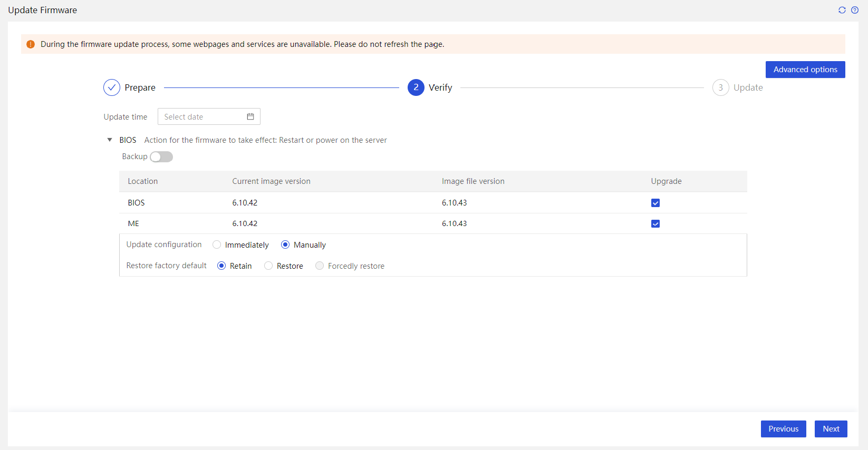Image resolution: width=868 pixels, height=450 pixels.
Task: Click the Verify step number 2 circle
Action: 416,87
